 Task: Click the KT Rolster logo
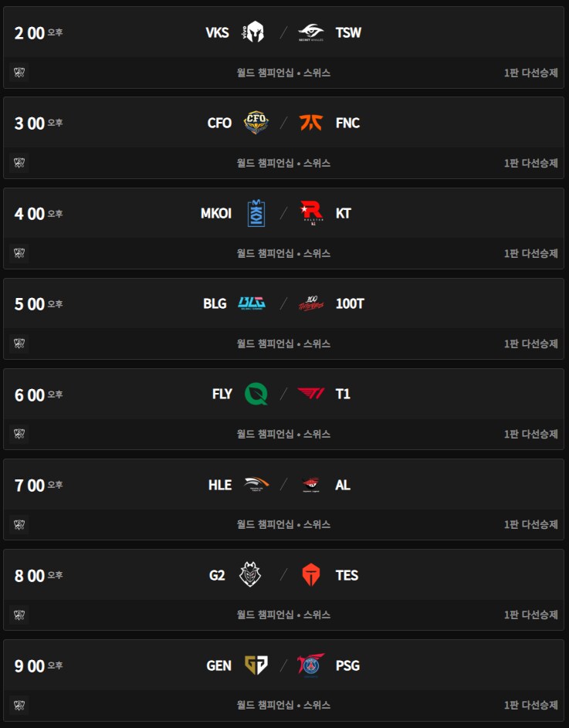coord(310,213)
